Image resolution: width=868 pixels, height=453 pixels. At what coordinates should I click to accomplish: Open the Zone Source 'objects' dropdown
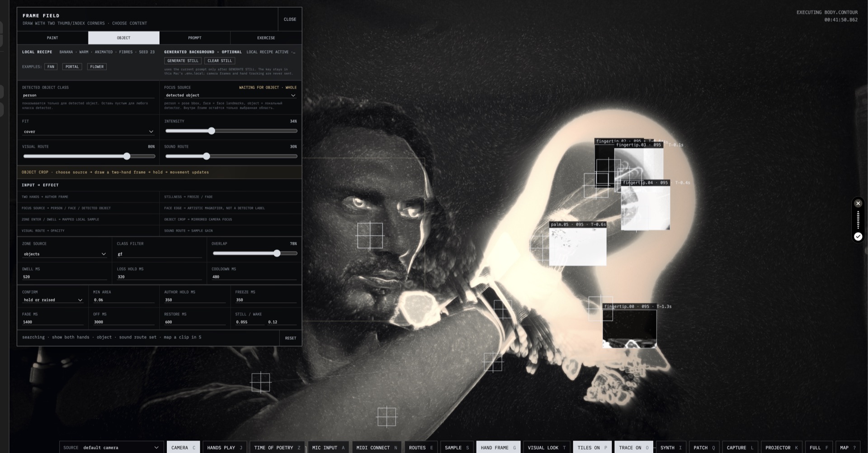click(65, 254)
